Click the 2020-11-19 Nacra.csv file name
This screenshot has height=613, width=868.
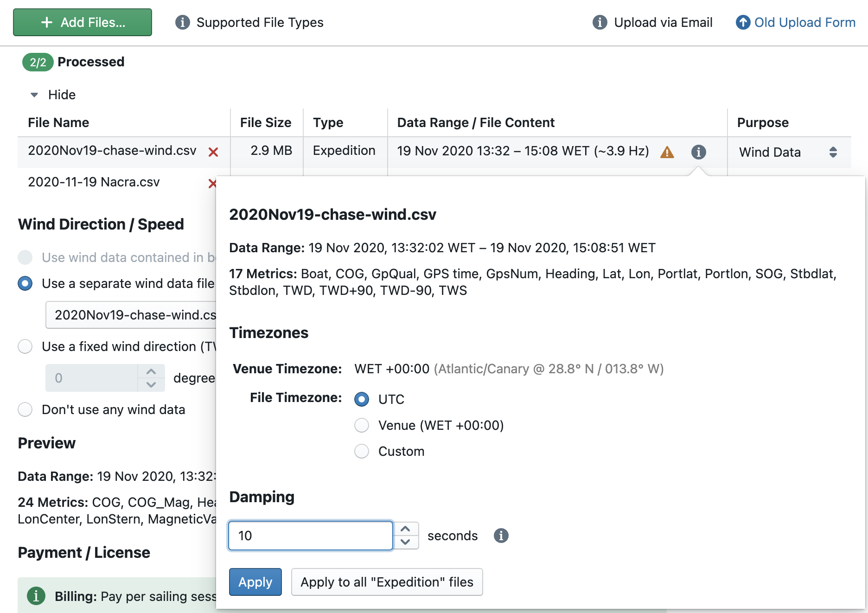[x=94, y=182]
